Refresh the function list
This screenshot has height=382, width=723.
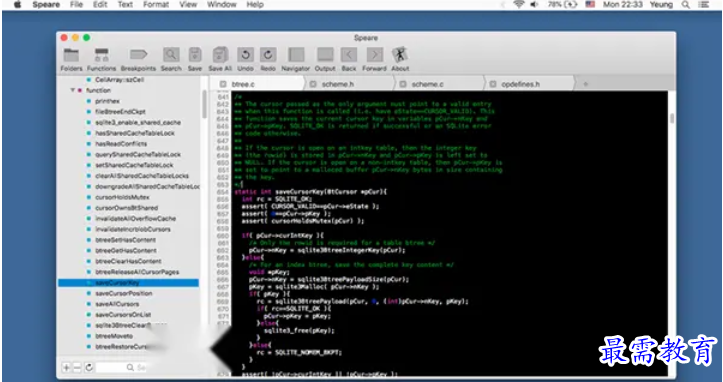pos(89,368)
